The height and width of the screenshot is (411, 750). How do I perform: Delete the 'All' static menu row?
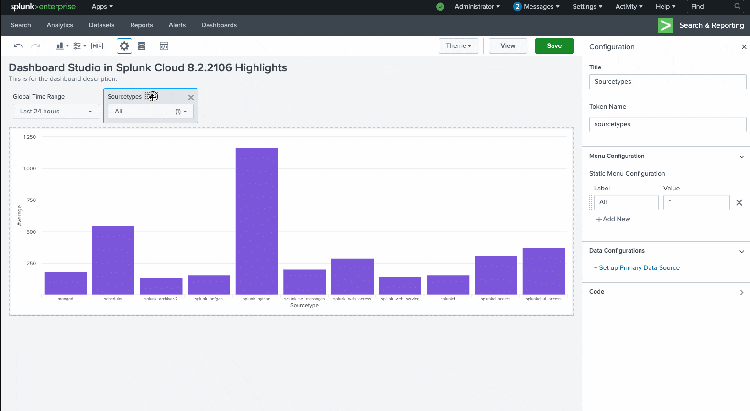[739, 202]
